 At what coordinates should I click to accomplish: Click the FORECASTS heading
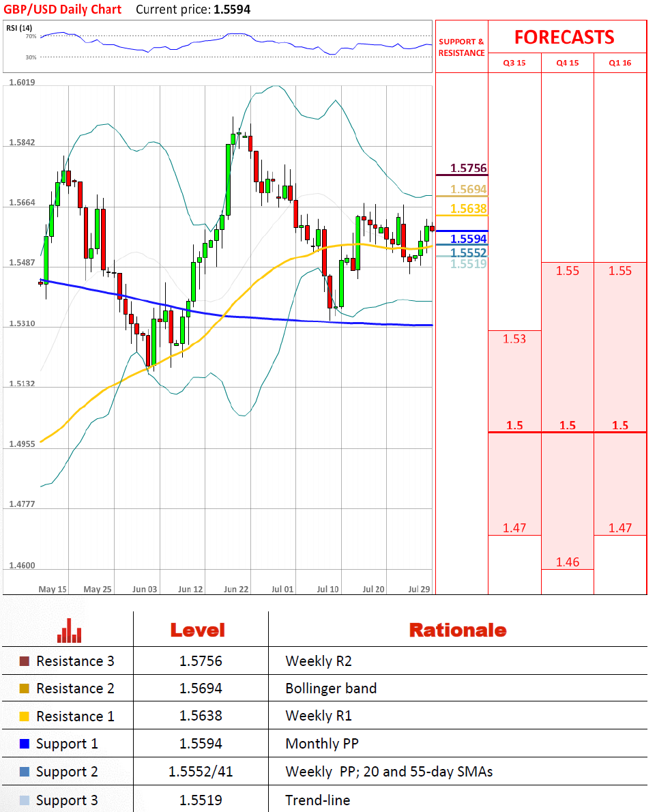point(564,37)
